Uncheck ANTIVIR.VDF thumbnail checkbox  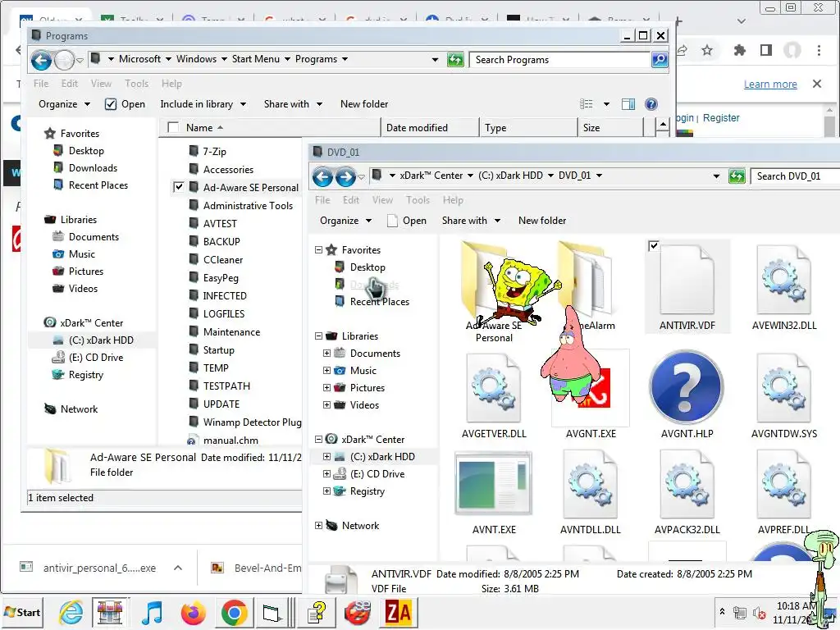(653, 246)
